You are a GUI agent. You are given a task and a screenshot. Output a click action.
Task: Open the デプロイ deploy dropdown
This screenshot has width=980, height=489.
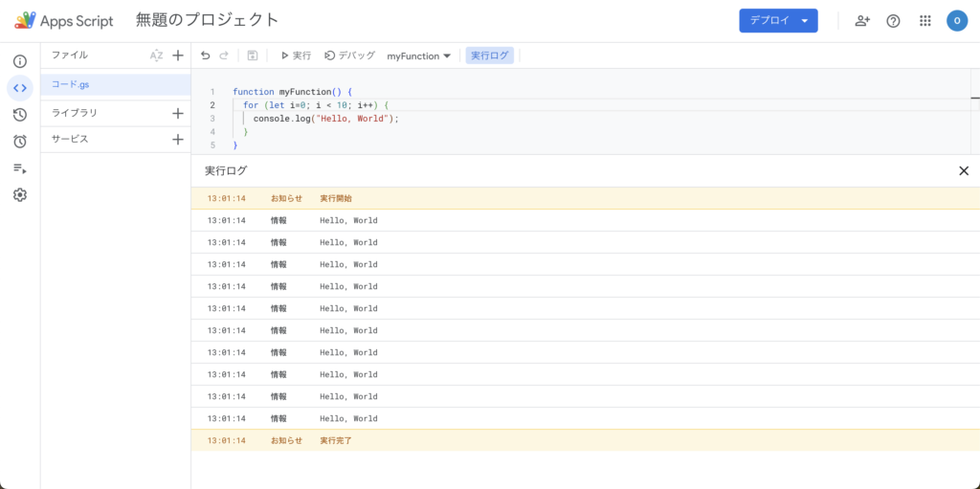[778, 20]
